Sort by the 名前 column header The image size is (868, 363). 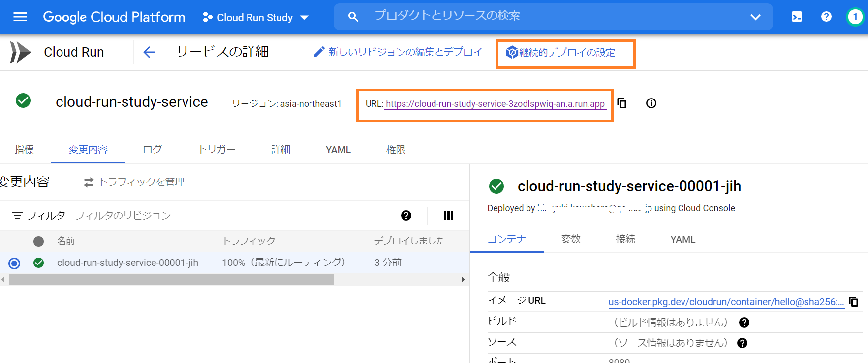point(66,241)
